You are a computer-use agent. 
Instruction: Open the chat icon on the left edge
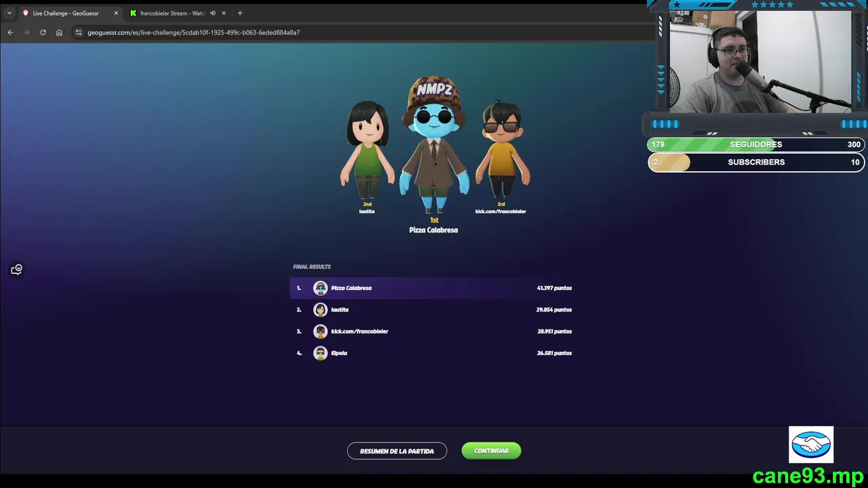click(x=17, y=270)
